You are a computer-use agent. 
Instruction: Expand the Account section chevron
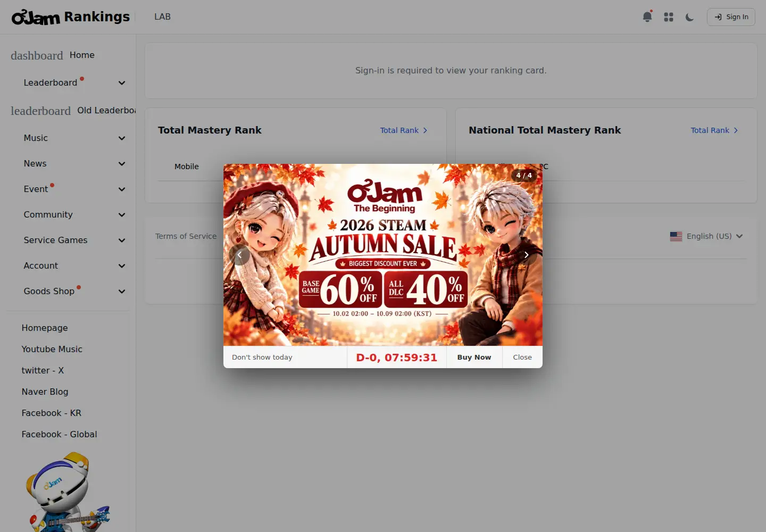point(122,266)
